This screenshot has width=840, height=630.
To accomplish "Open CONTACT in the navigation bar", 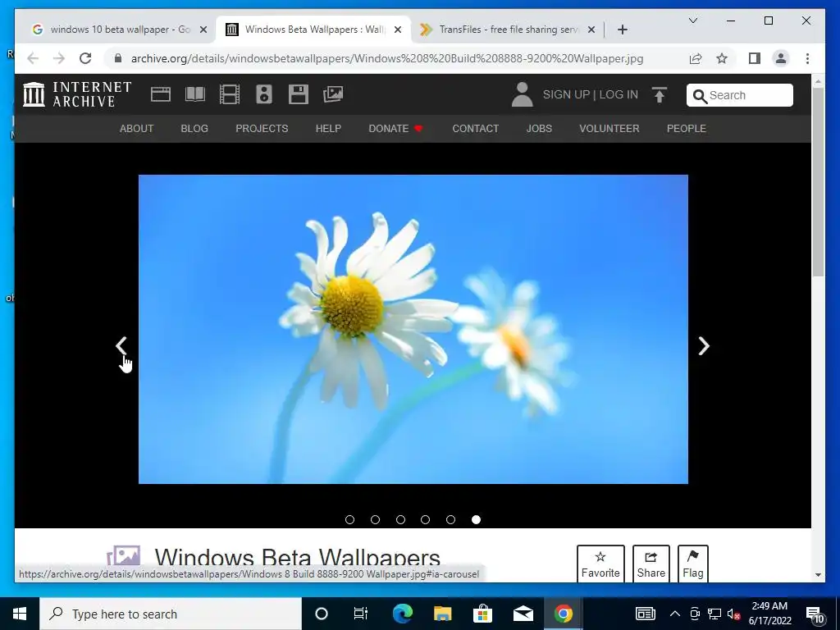I will tap(476, 129).
